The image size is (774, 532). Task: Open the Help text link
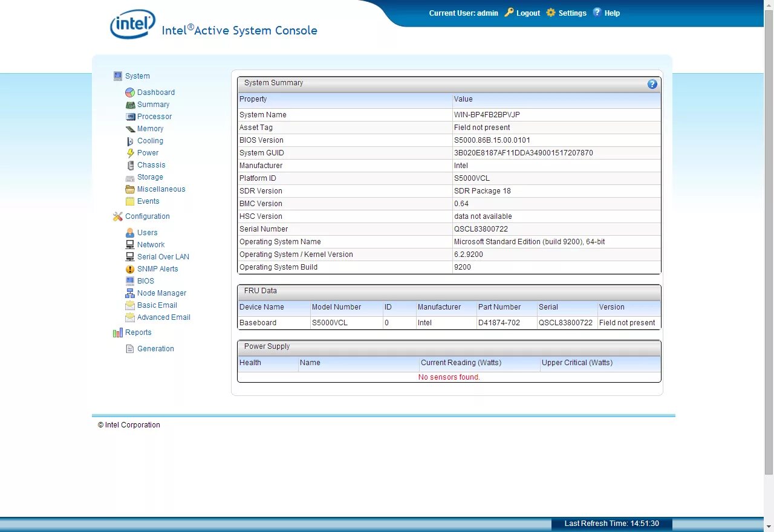(x=612, y=13)
